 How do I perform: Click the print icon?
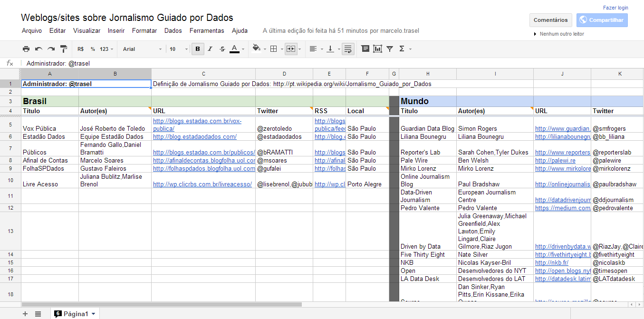click(26, 49)
